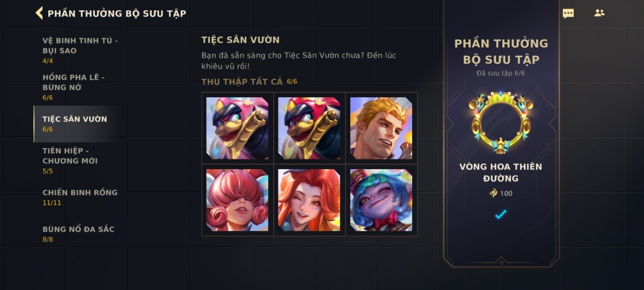Select the Tiệc Sân Vườn collection tab
This screenshot has width=644, height=290.
[80, 124]
